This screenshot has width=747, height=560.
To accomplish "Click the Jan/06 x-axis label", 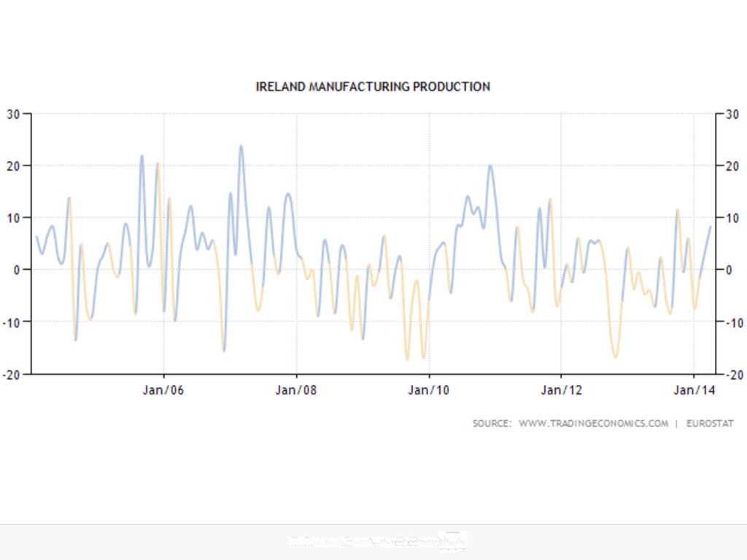I will [x=163, y=390].
